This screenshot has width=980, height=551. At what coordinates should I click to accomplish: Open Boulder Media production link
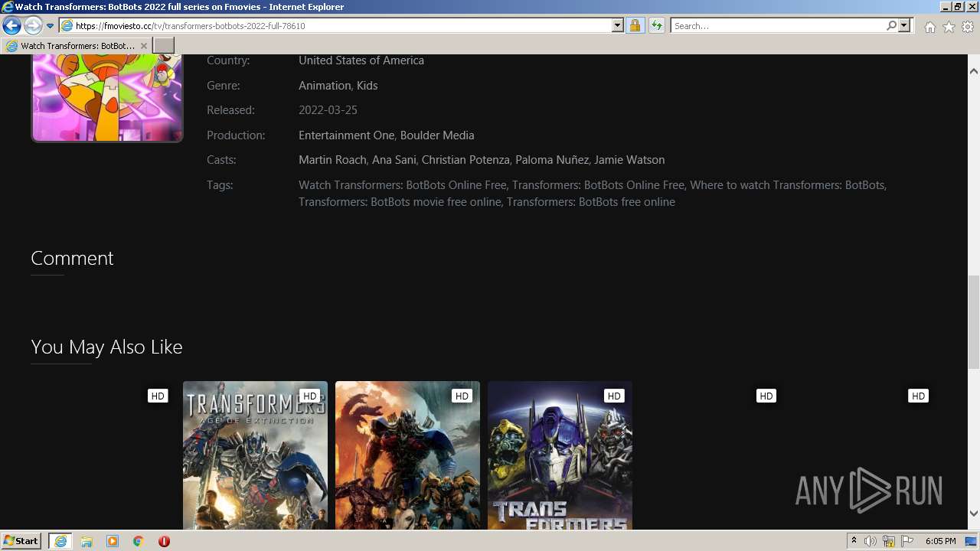pos(437,135)
